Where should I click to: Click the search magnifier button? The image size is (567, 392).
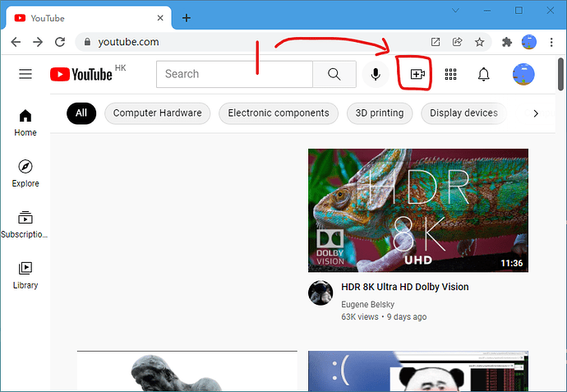(334, 74)
